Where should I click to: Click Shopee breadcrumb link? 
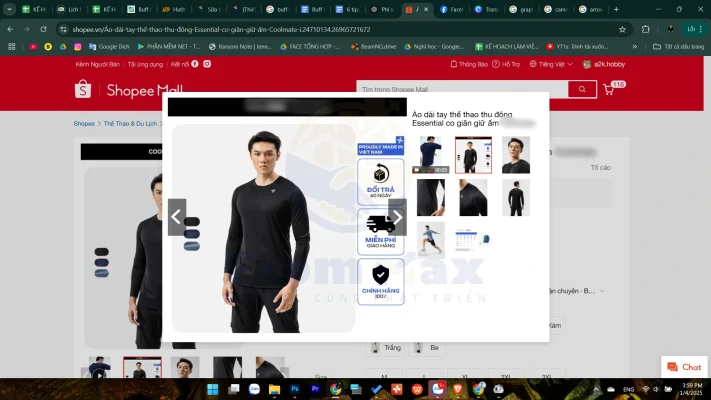point(84,123)
